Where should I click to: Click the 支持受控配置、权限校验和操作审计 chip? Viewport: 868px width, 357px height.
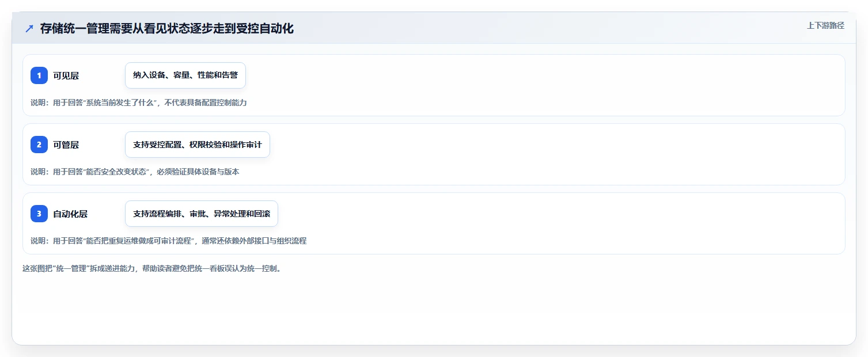198,145
